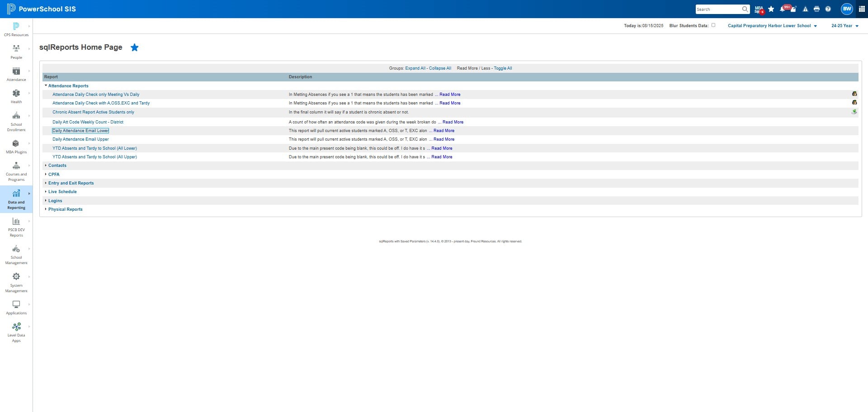Favorite sqlReports page with blue star

pos(135,47)
